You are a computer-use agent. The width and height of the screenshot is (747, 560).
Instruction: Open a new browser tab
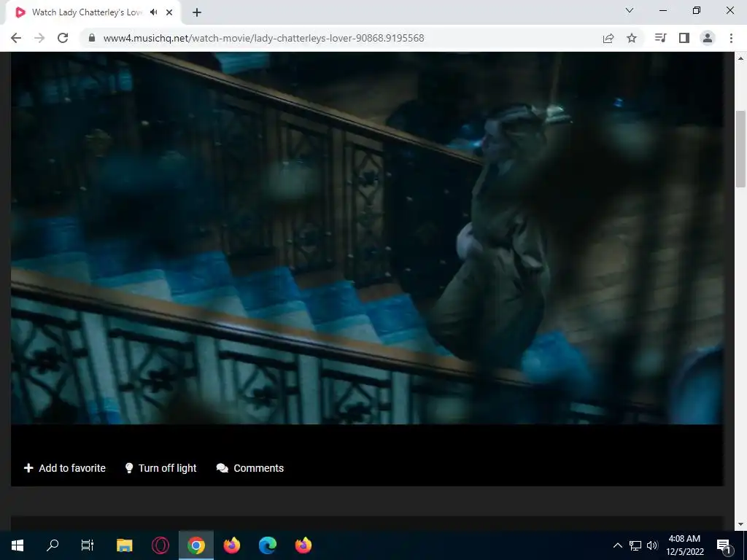coord(197,13)
